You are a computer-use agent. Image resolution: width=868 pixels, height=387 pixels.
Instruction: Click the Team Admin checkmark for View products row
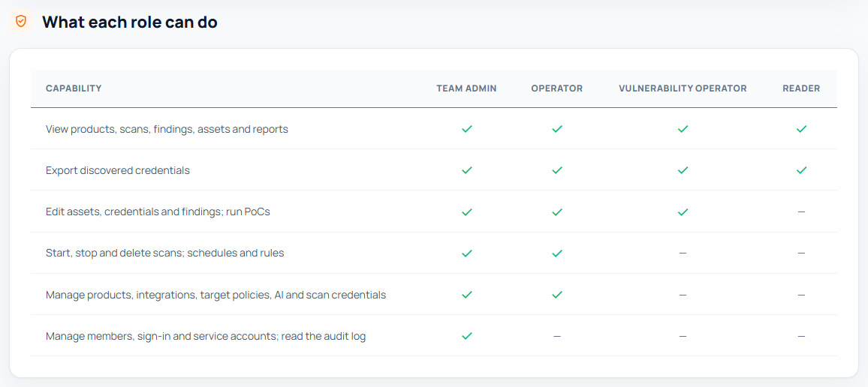point(466,129)
